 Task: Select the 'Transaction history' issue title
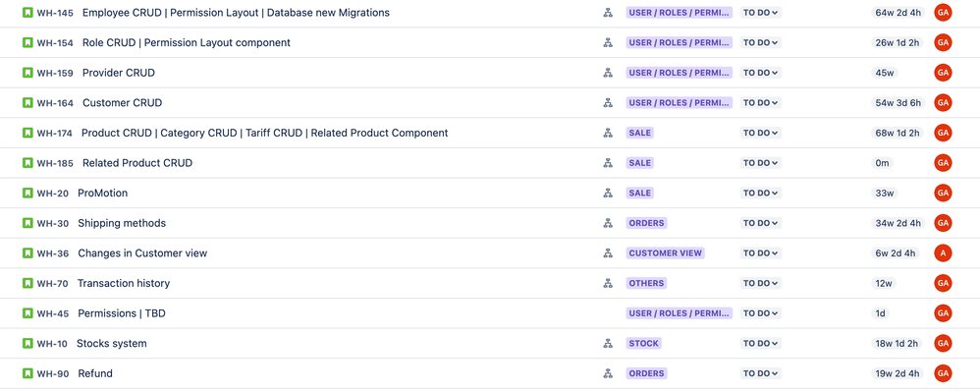124,283
